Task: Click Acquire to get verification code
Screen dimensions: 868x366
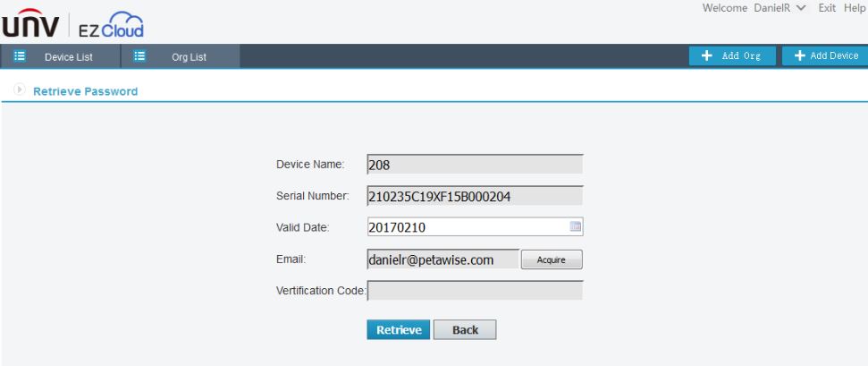Action: tap(552, 260)
